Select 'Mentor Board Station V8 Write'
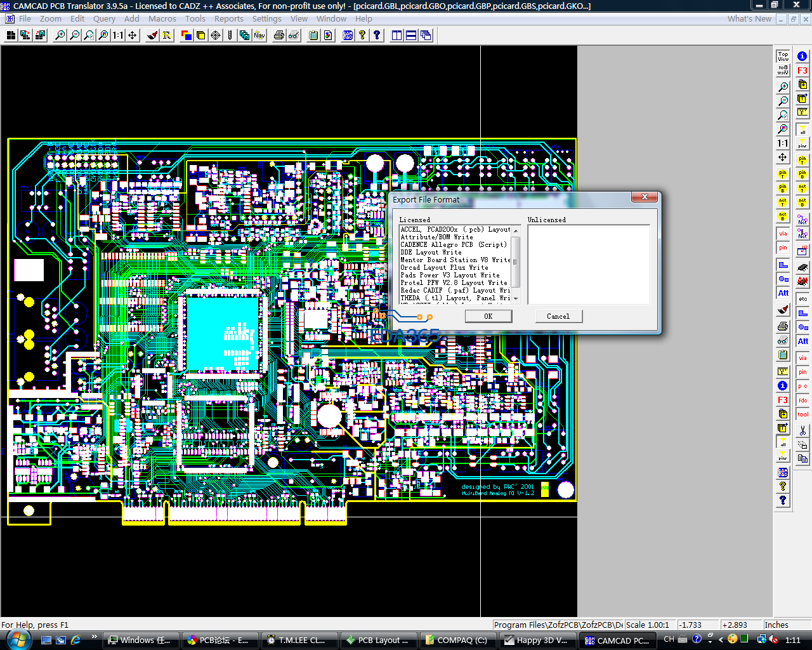Viewport: 812px width, 650px height. click(x=455, y=260)
